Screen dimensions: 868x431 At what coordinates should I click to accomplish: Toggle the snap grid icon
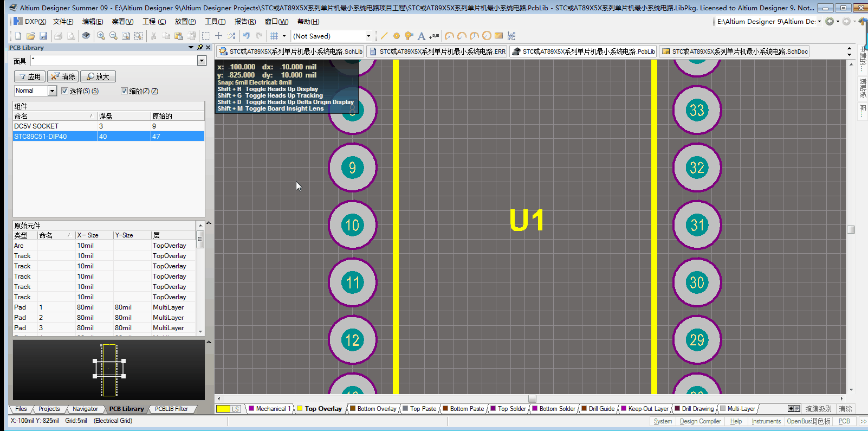coord(275,36)
